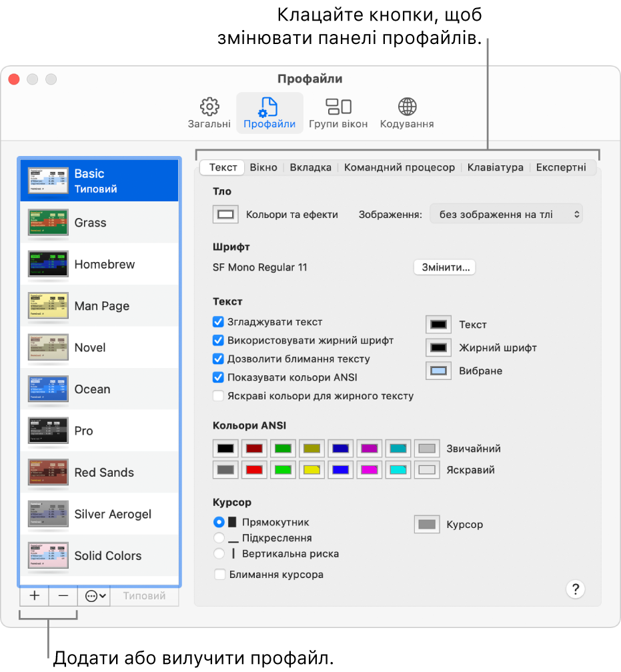
Task: Select the Підкреслення cursor option
Action: [219, 538]
